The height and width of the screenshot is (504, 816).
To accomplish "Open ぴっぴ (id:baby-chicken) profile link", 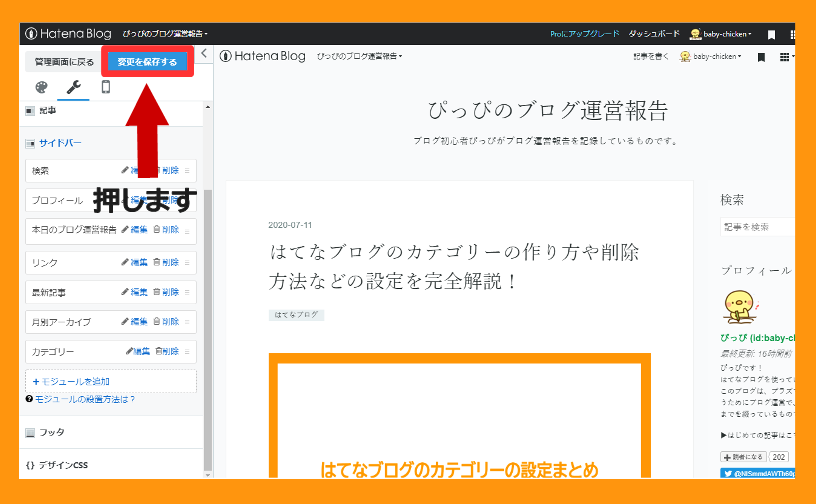I will (758, 338).
